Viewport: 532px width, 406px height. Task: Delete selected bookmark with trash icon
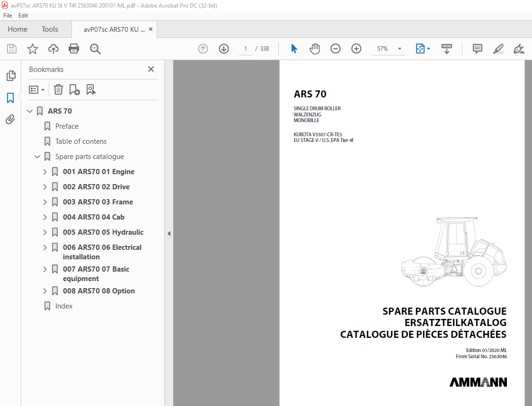point(58,89)
